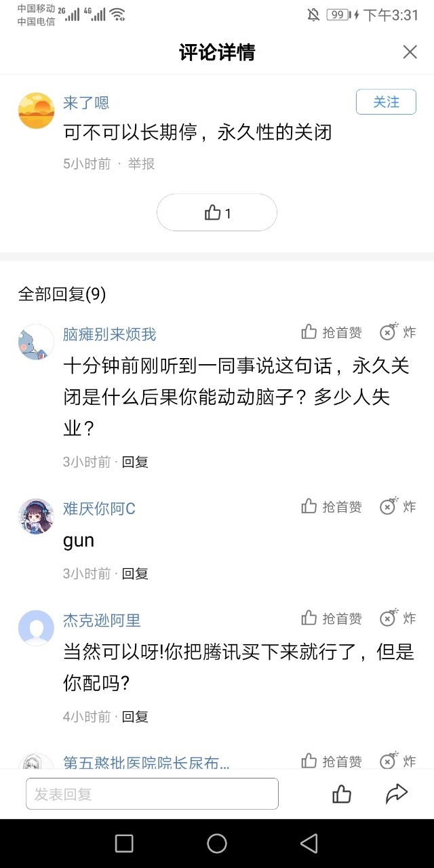Tap bomb 炸 icon on 杰克逊阿里's reply
The width and height of the screenshot is (434, 868).
click(x=389, y=618)
